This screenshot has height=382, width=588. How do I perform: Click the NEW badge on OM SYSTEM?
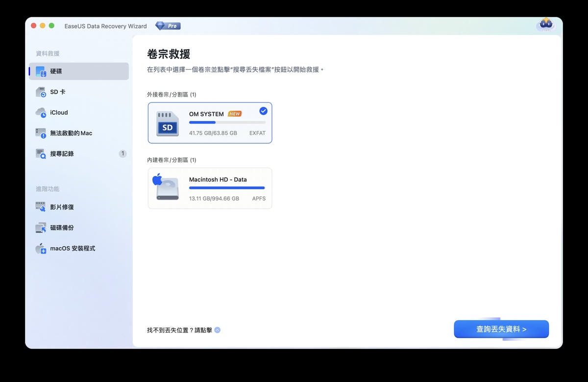click(x=235, y=113)
